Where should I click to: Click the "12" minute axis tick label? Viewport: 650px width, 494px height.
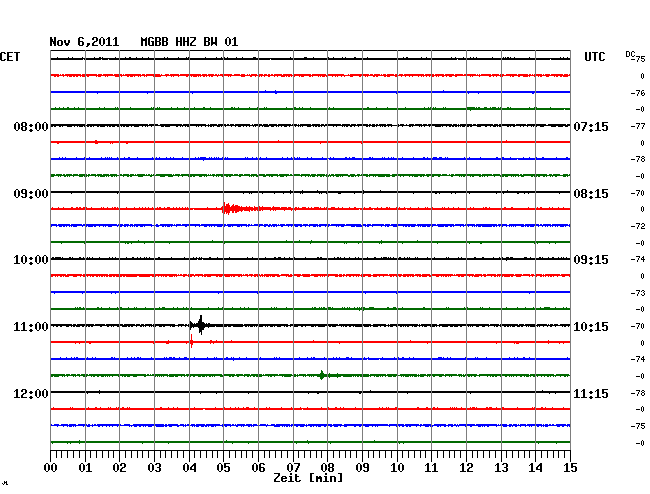[466, 468]
